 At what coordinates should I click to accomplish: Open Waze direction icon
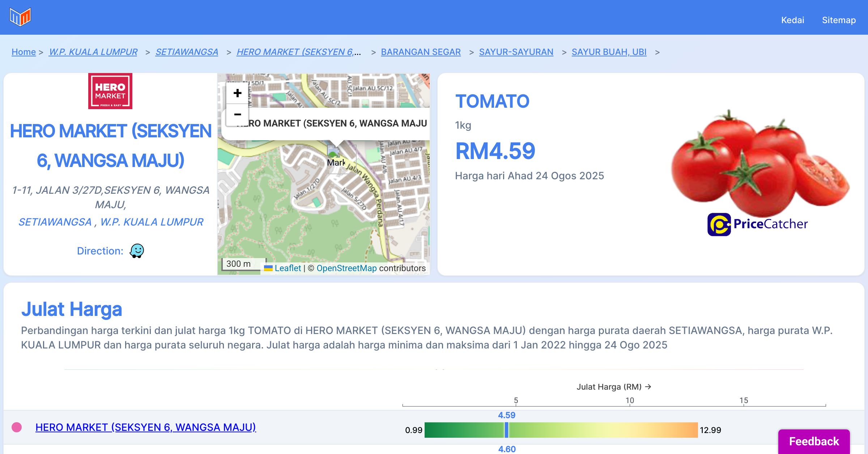pyautogui.click(x=137, y=250)
